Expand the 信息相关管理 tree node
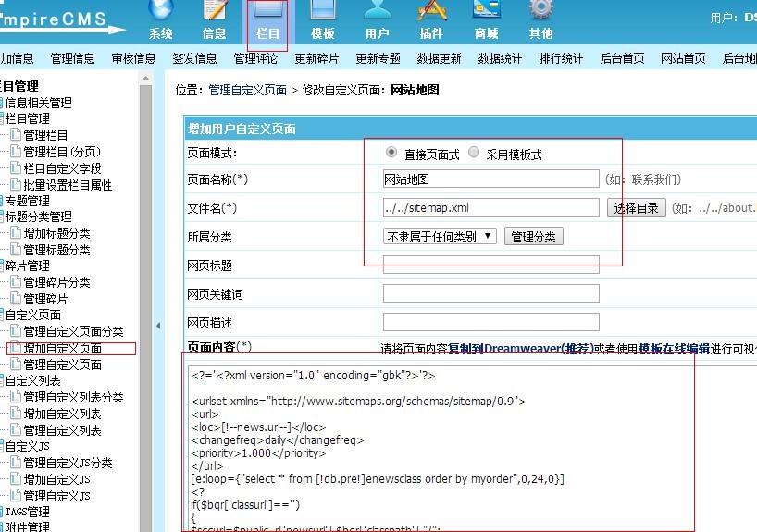 click(2, 103)
